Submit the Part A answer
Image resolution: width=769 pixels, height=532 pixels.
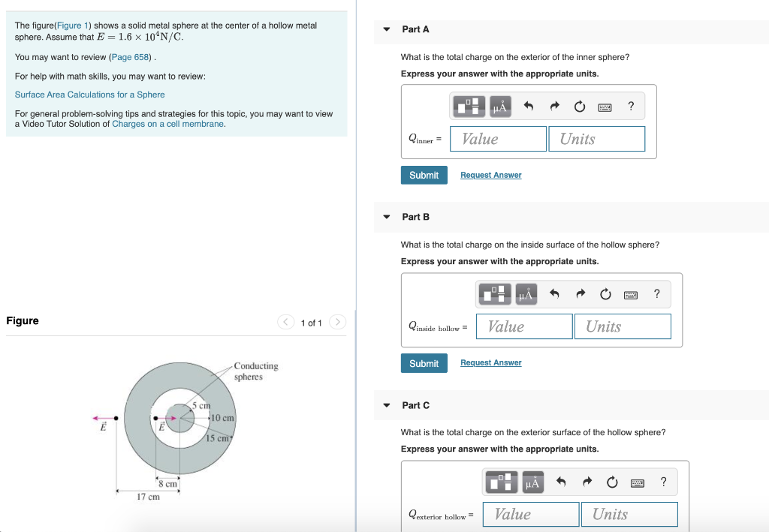tap(424, 176)
